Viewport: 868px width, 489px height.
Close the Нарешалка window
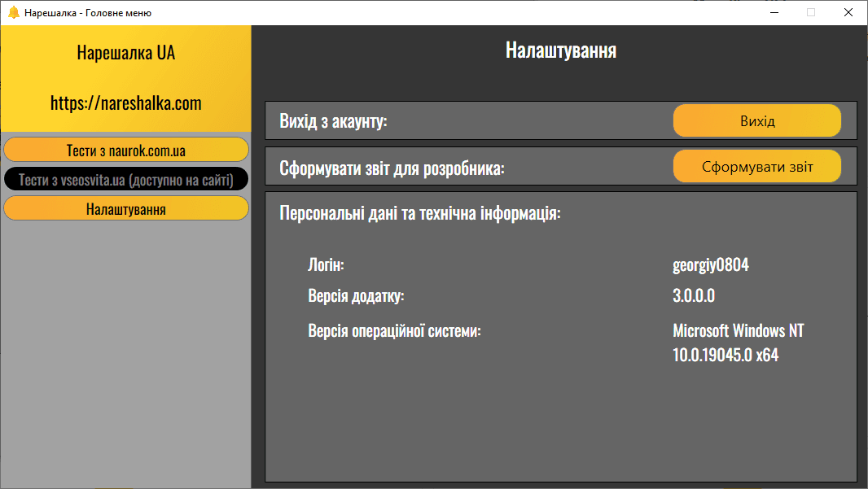click(x=848, y=12)
